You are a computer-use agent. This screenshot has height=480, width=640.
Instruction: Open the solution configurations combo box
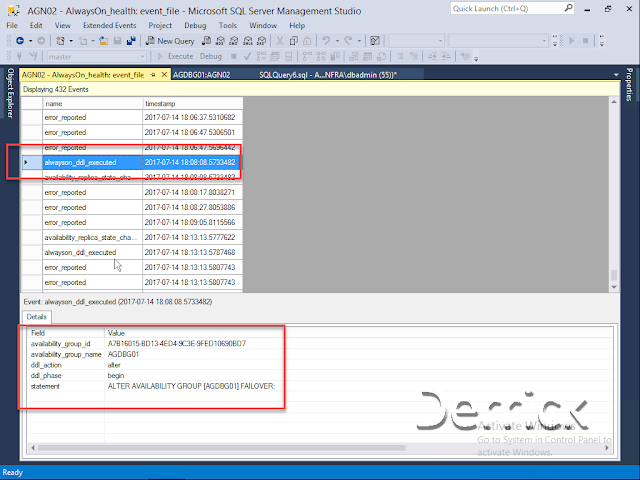pyautogui.click(x=416, y=40)
